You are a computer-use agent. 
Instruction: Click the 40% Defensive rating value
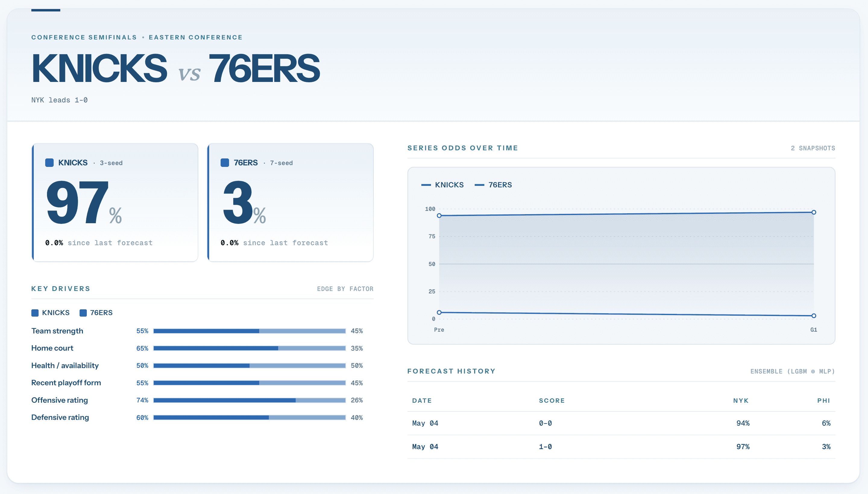click(357, 418)
